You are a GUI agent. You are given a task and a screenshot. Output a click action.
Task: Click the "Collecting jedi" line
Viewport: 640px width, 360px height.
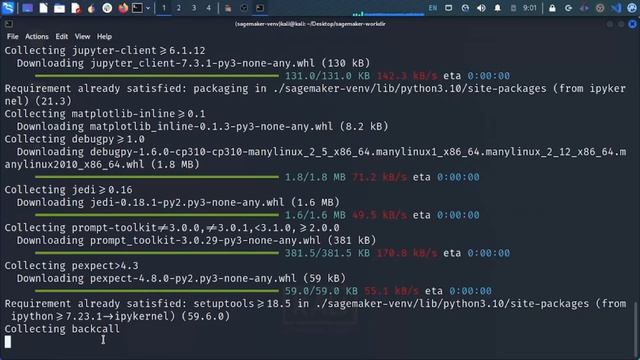click(x=69, y=190)
